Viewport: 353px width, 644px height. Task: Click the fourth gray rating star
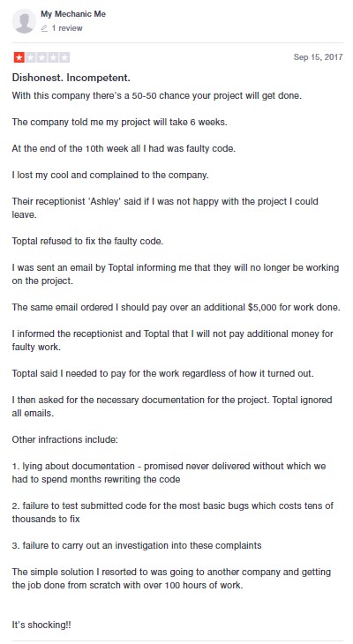(53, 57)
